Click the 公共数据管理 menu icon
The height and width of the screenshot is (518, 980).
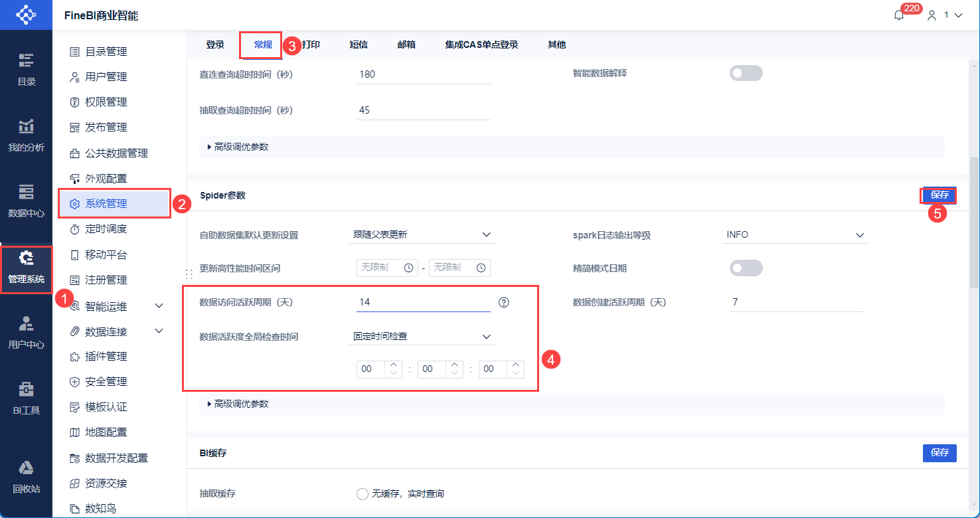click(x=74, y=153)
